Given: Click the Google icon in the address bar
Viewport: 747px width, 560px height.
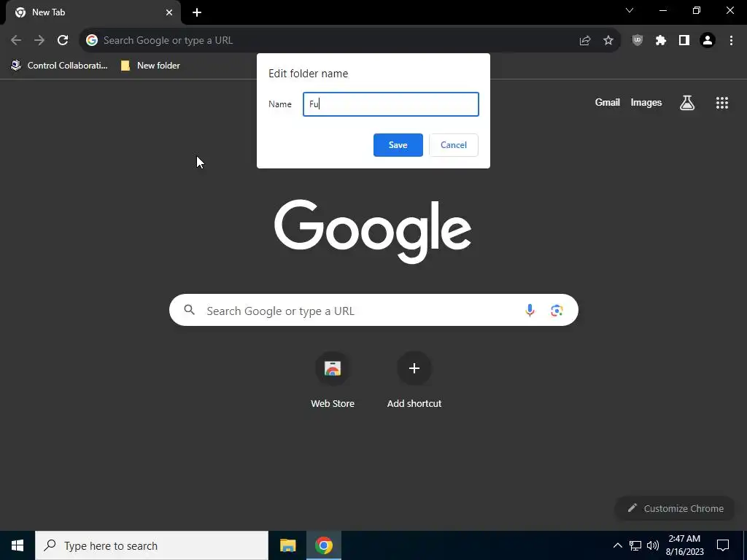Looking at the screenshot, I should 92,41.
